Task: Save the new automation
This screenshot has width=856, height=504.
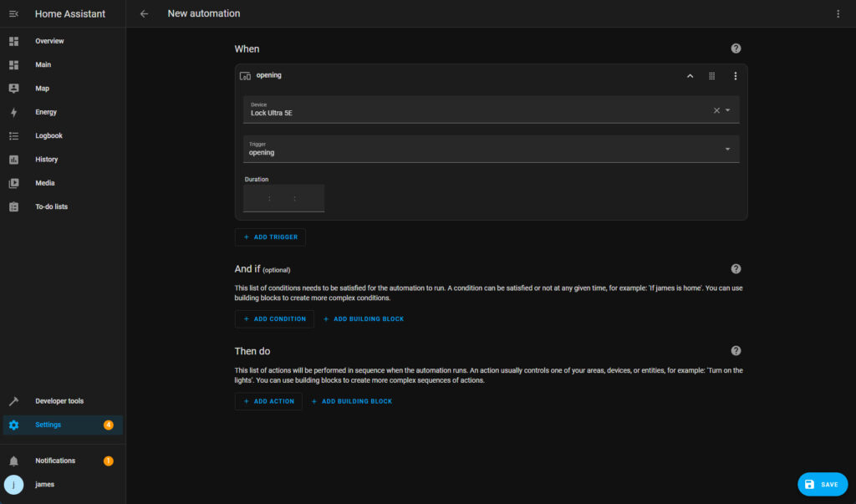Action: pyautogui.click(x=822, y=485)
